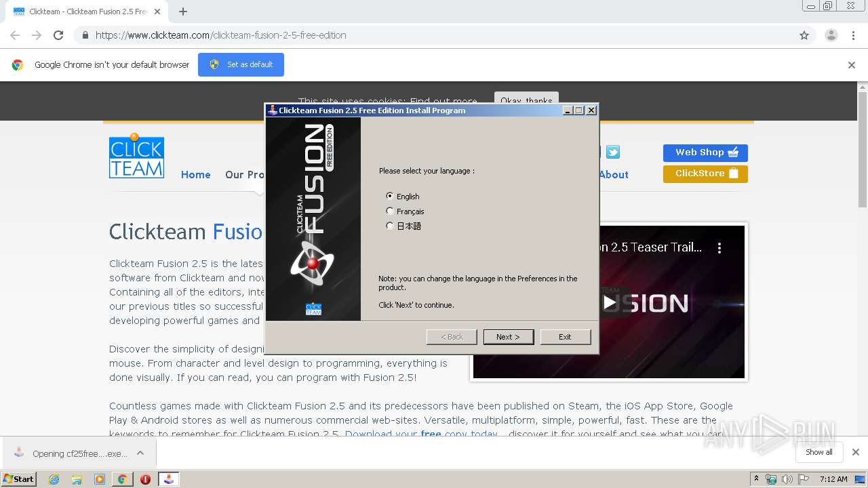Open Windows Explorer from the taskbar
This screenshot has height=488, width=868.
[77, 479]
